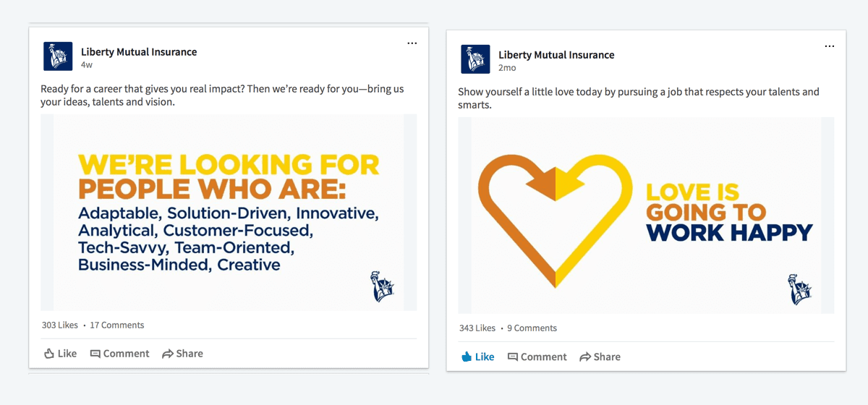Click the Statue of Liberty logo in the left image

pyautogui.click(x=382, y=286)
